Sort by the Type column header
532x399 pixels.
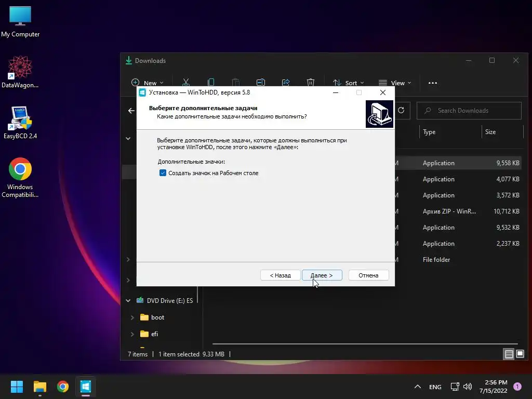pyautogui.click(x=450, y=132)
